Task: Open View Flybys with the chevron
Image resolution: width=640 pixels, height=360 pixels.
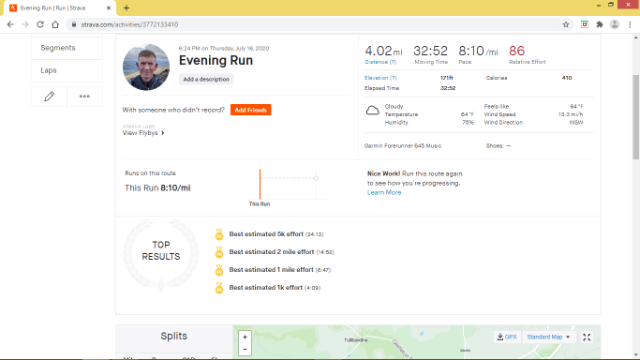Action: [x=143, y=133]
